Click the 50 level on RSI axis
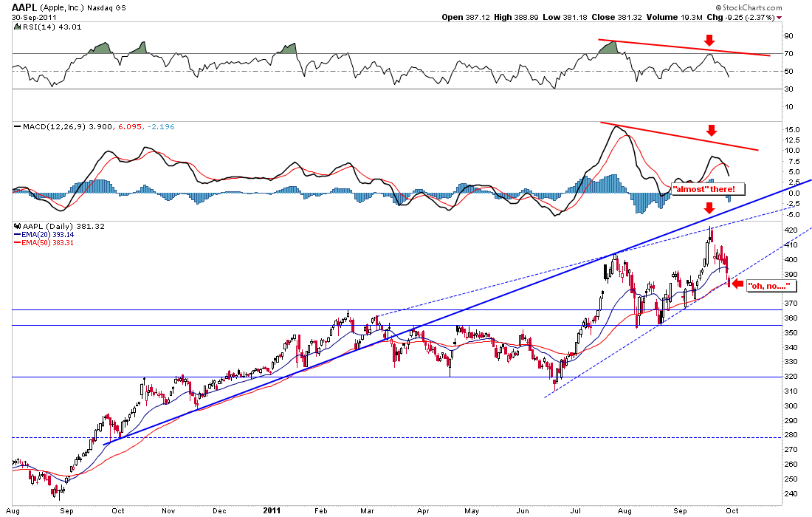Viewport: 812px width, 517px height. (x=788, y=72)
